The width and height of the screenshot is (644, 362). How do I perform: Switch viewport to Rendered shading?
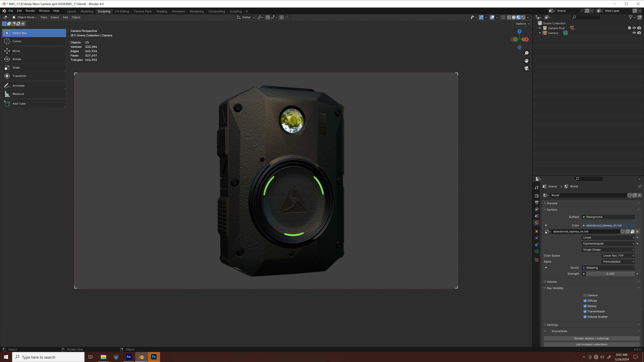coord(523,17)
